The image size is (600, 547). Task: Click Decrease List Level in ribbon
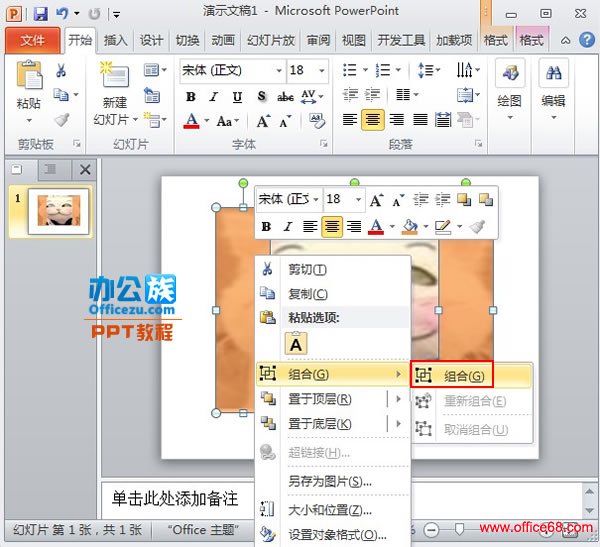tap(350, 94)
